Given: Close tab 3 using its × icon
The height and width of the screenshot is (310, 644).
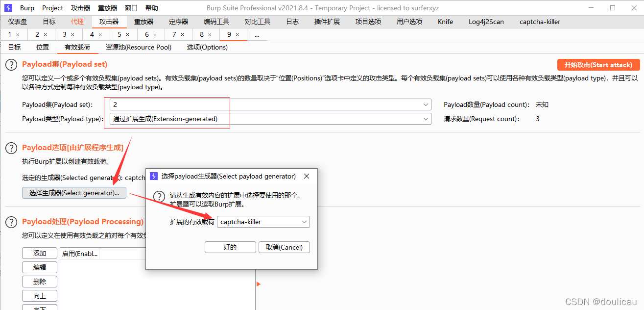Looking at the screenshot, I should (73, 35).
